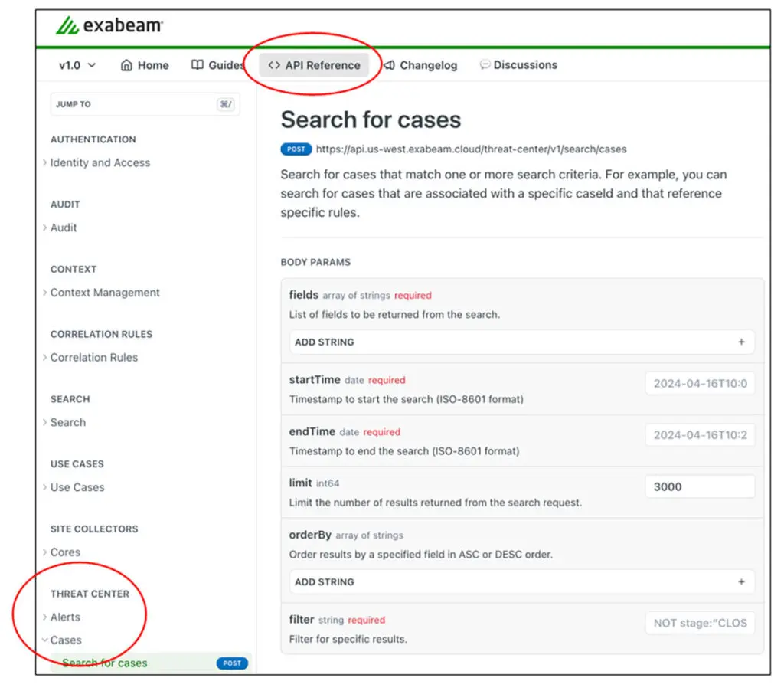Expand the Alerts section under Threat Center
This screenshot has width=784, height=691.
[x=64, y=617]
